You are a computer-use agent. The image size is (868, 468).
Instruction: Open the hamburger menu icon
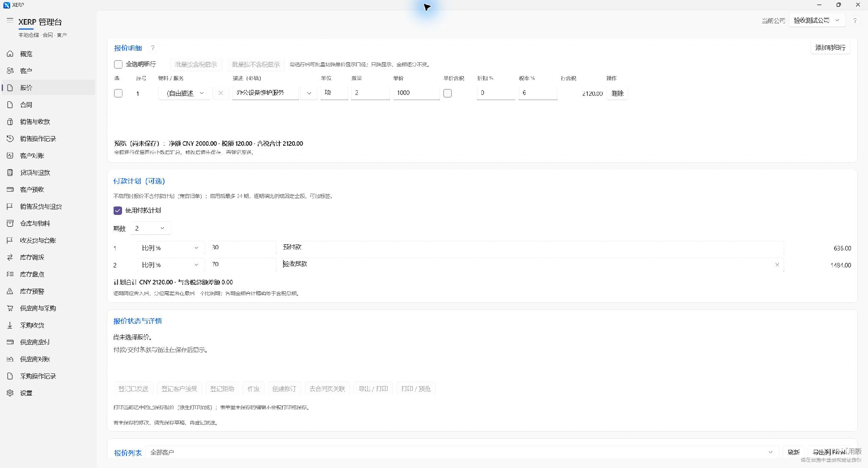click(x=10, y=20)
